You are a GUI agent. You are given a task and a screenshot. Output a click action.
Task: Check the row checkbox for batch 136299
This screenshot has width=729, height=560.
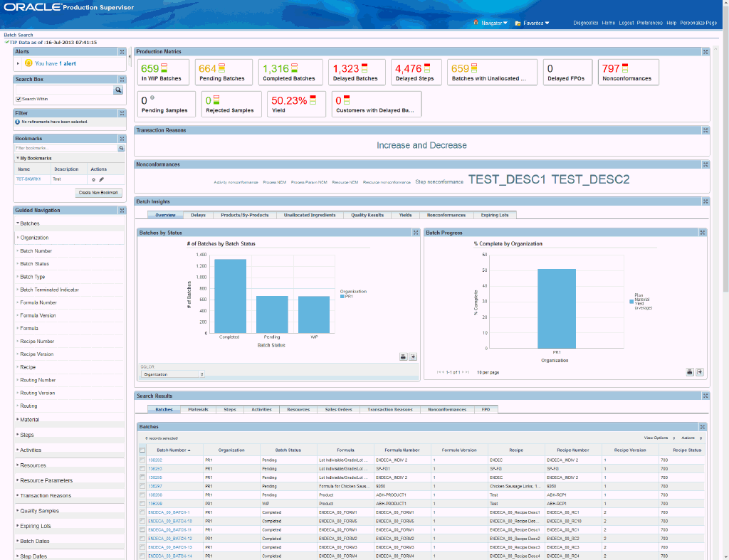click(142, 503)
